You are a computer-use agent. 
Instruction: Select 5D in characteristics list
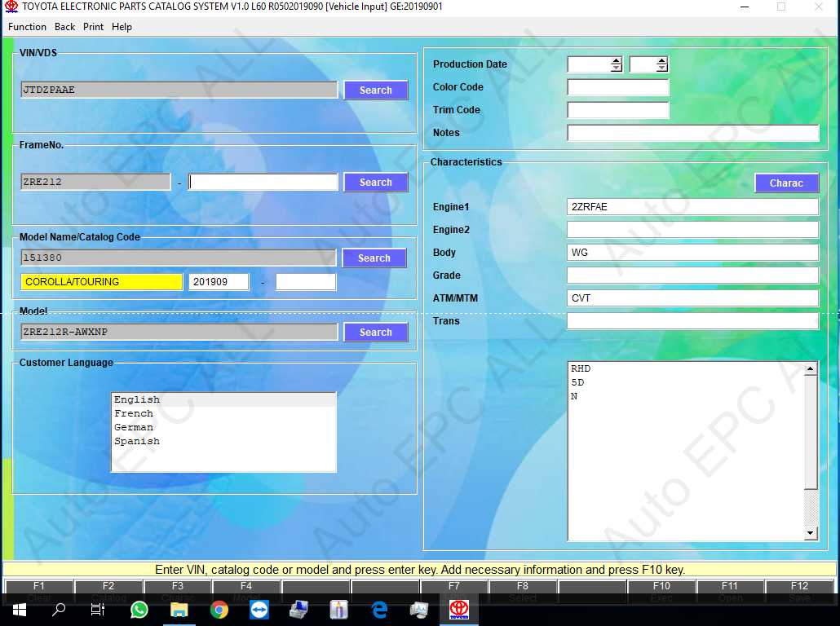687,382
